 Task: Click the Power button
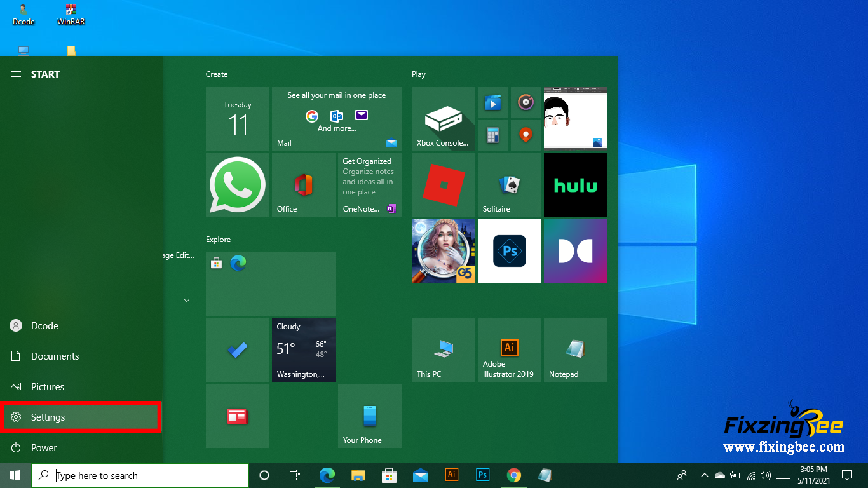(43, 448)
